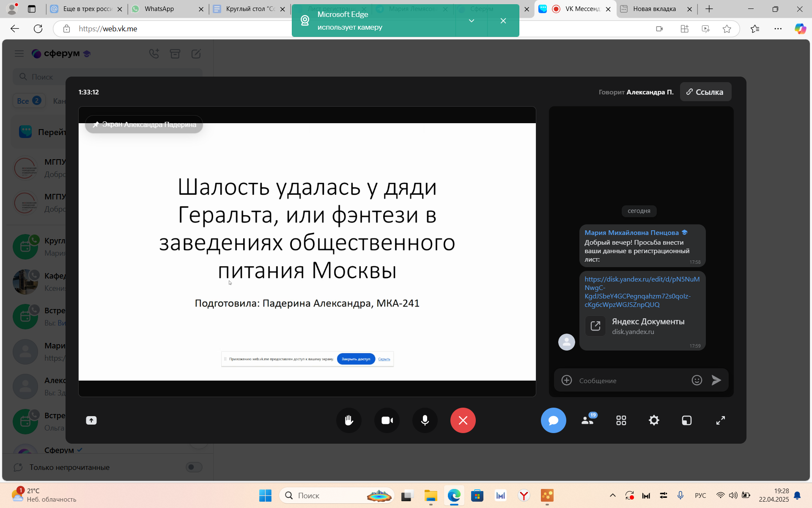The height and width of the screenshot is (508, 812).
Task: Raise your hand in the call
Action: pos(348,420)
